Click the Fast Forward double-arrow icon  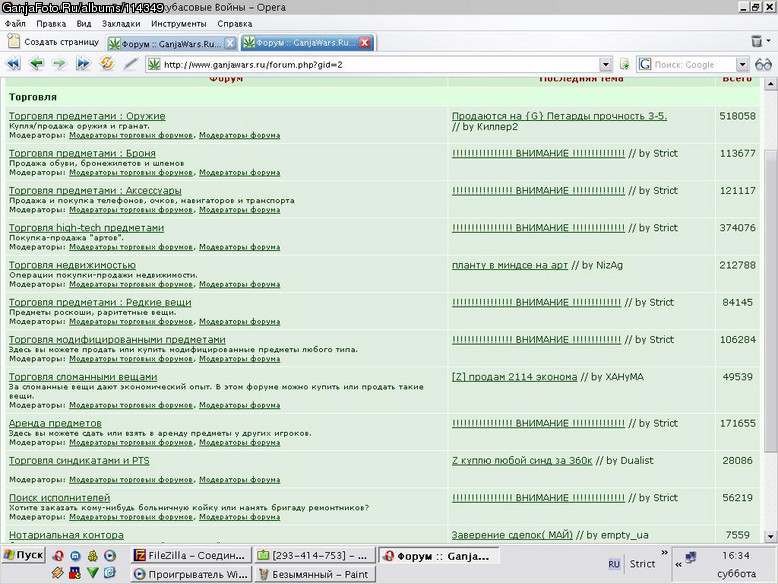pyautogui.click(x=83, y=64)
